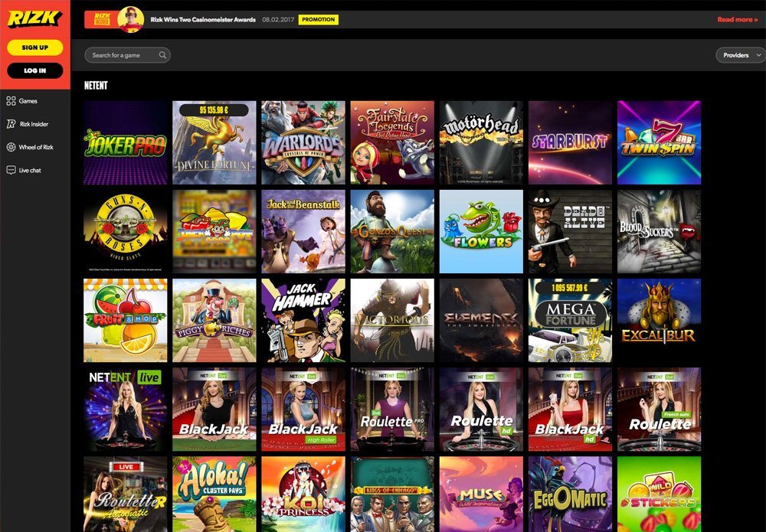Open Elements The Awakening
Screen dimensions: 766x532
tap(481, 320)
